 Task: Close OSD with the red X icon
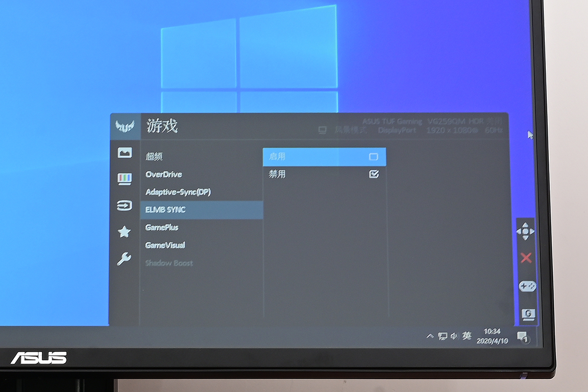click(x=526, y=258)
